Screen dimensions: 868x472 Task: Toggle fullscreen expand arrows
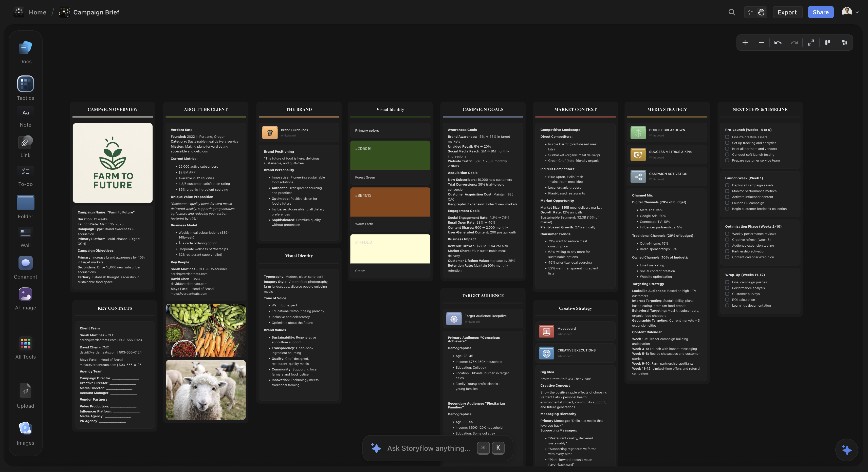coord(811,43)
